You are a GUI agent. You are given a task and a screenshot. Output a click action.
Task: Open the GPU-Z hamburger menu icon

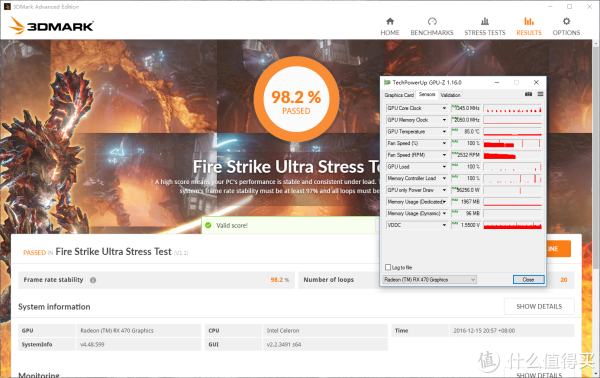tap(540, 94)
